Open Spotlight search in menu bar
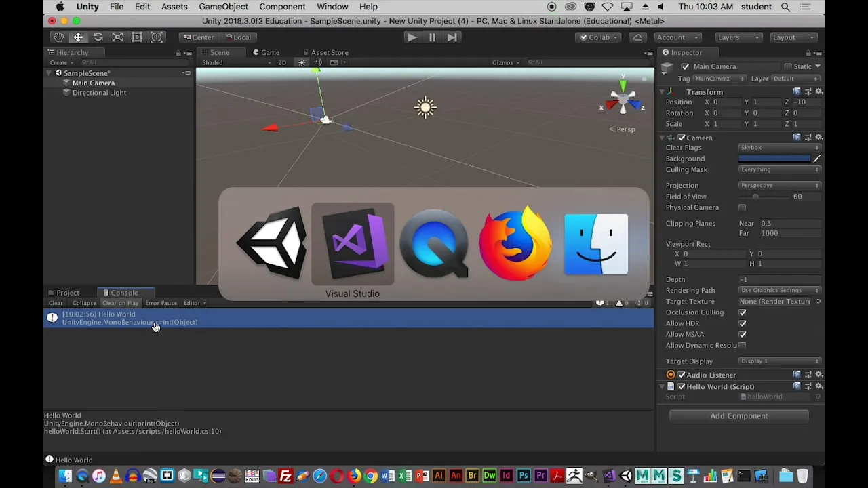The height and width of the screenshot is (488, 868). click(x=785, y=7)
